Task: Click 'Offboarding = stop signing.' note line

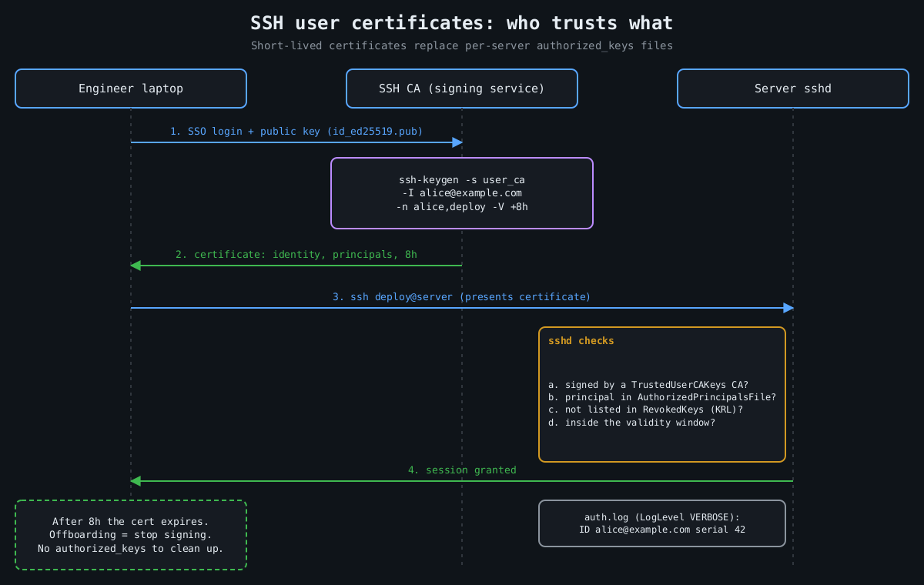Action: tap(131, 534)
